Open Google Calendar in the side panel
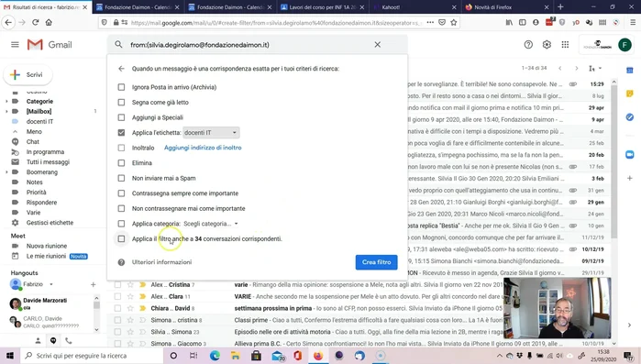This screenshot has width=641, height=364. [x=630, y=71]
